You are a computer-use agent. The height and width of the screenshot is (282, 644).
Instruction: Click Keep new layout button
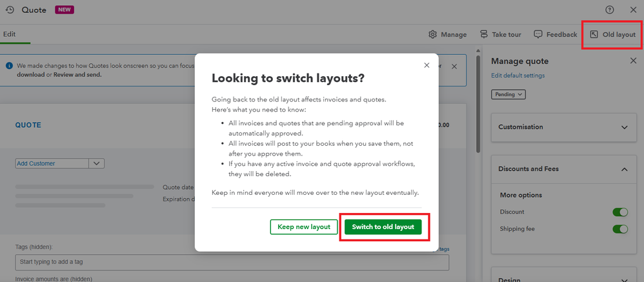pyautogui.click(x=304, y=227)
